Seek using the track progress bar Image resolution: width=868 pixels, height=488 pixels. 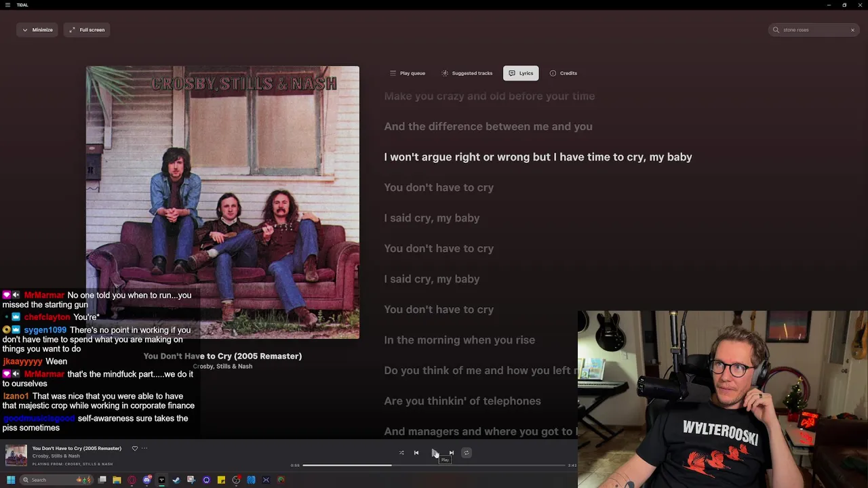[434, 465]
